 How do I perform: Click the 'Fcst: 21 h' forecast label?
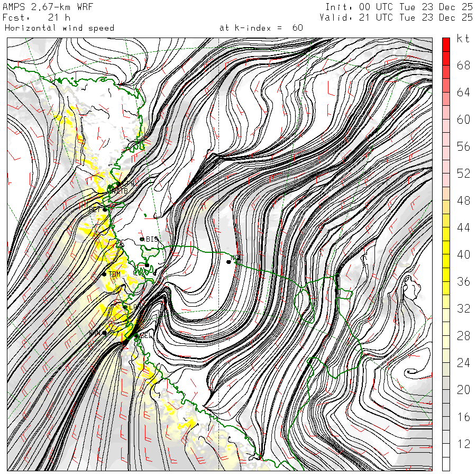pos(36,17)
